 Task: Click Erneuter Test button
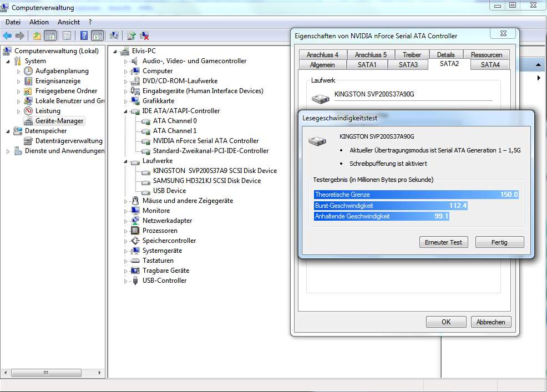[443, 242]
